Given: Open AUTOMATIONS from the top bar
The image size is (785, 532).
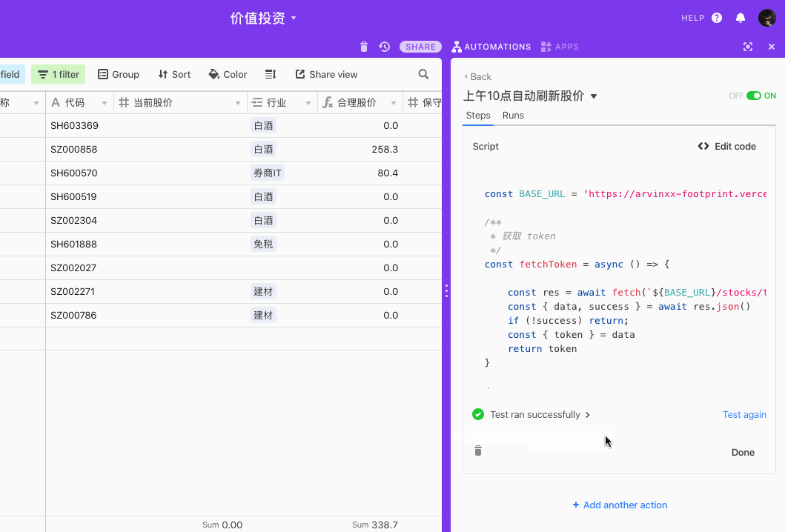Looking at the screenshot, I should tap(491, 46).
